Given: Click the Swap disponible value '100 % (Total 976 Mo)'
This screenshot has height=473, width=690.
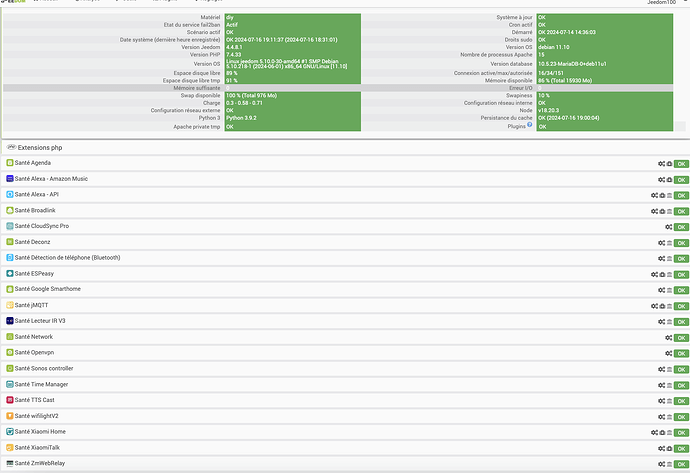Looking at the screenshot, I should (x=251, y=95).
